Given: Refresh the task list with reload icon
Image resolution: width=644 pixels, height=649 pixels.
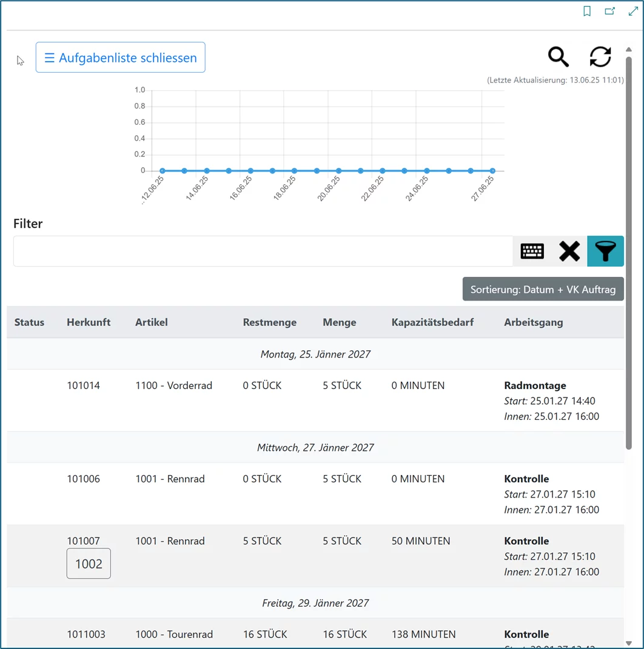Looking at the screenshot, I should tap(600, 57).
